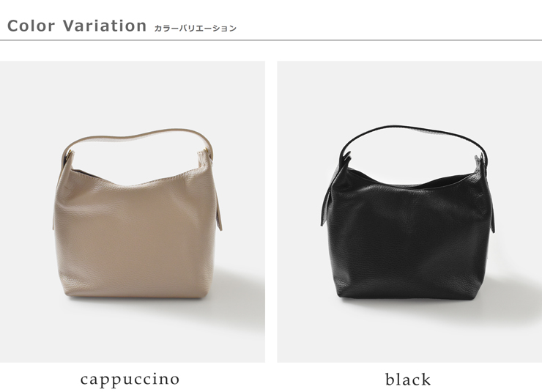Click the カラーバリエーション Japanese subtitle
542x392 pixels.
(195, 29)
